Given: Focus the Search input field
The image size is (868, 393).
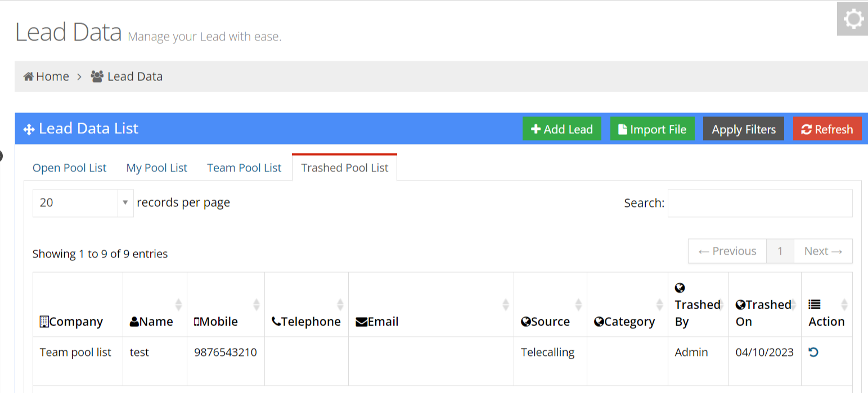Looking at the screenshot, I should coord(760,203).
